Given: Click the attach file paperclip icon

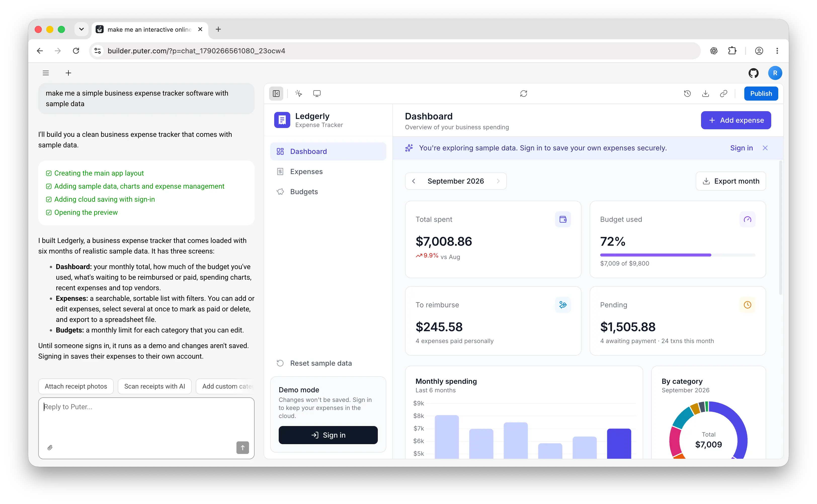Looking at the screenshot, I should pos(50,448).
